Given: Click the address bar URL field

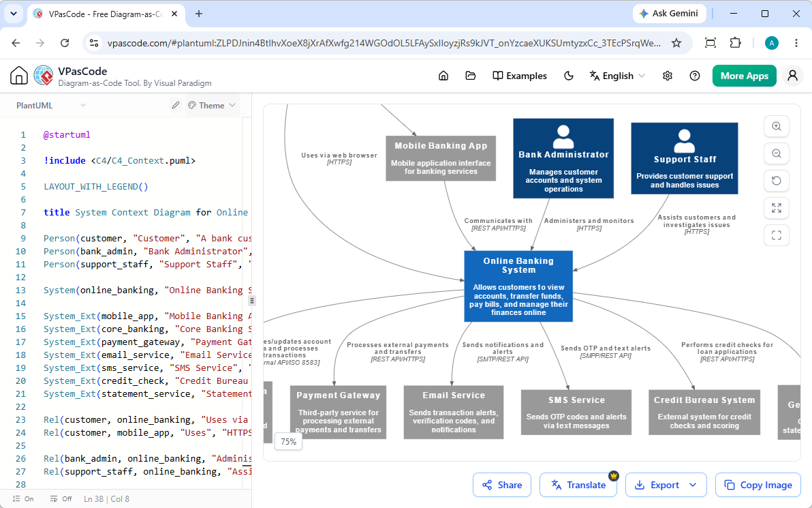Looking at the screenshot, I should point(384,43).
